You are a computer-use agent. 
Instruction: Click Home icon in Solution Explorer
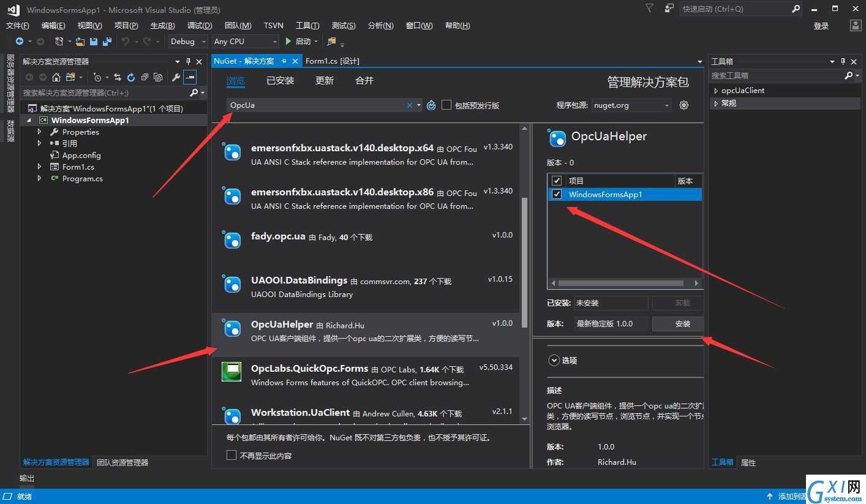(x=56, y=77)
